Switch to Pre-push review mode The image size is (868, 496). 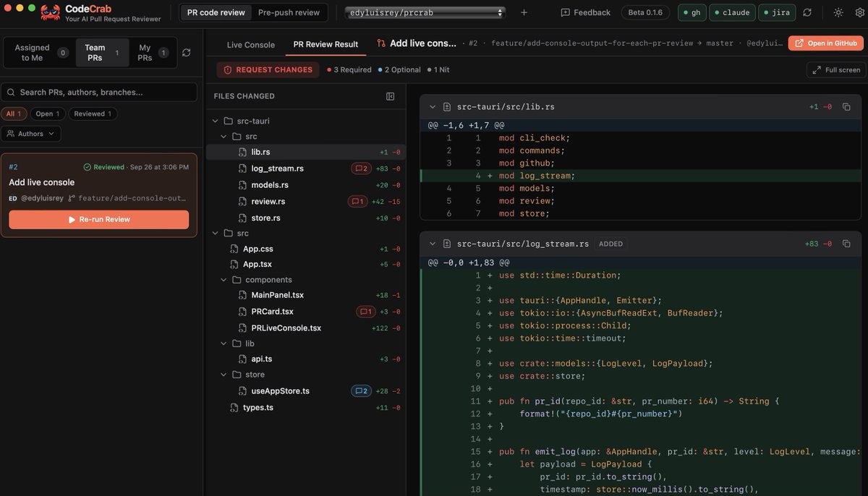[289, 12]
